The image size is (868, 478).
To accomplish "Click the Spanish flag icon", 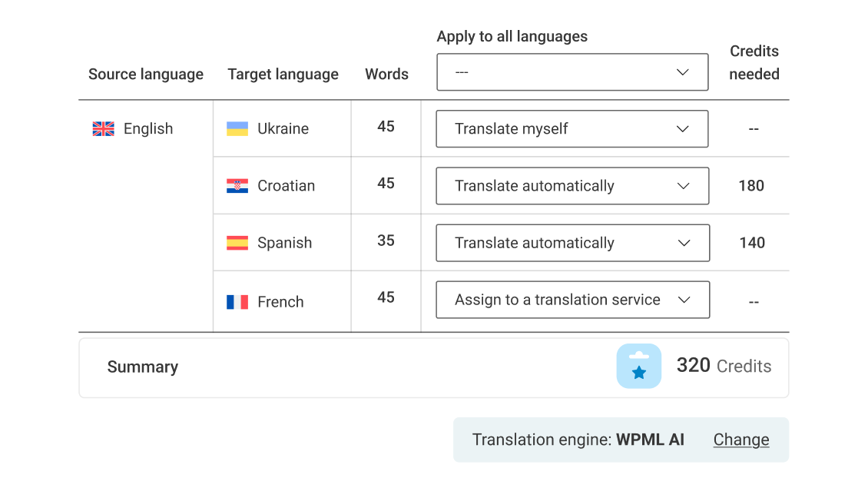I will [237, 243].
